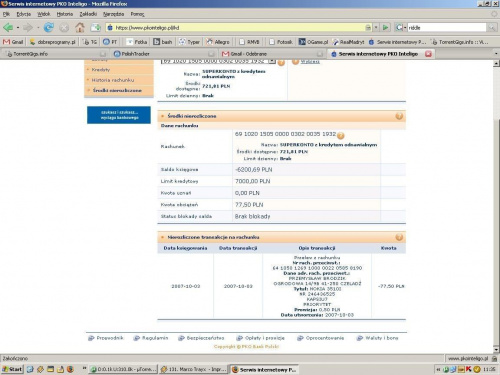Open the Fotka bookmark
Image resolution: width=500 pixels, height=375 pixels.
click(x=137, y=42)
